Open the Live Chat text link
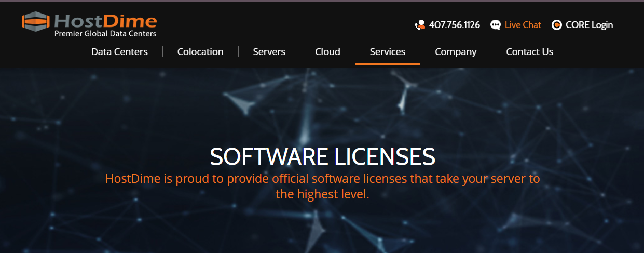This screenshot has height=253, width=644. click(x=523, y=25)
